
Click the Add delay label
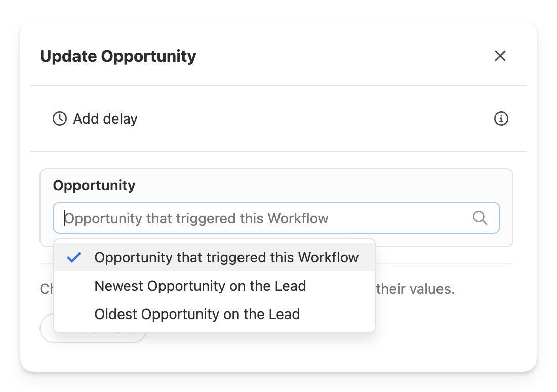[105, 119]
